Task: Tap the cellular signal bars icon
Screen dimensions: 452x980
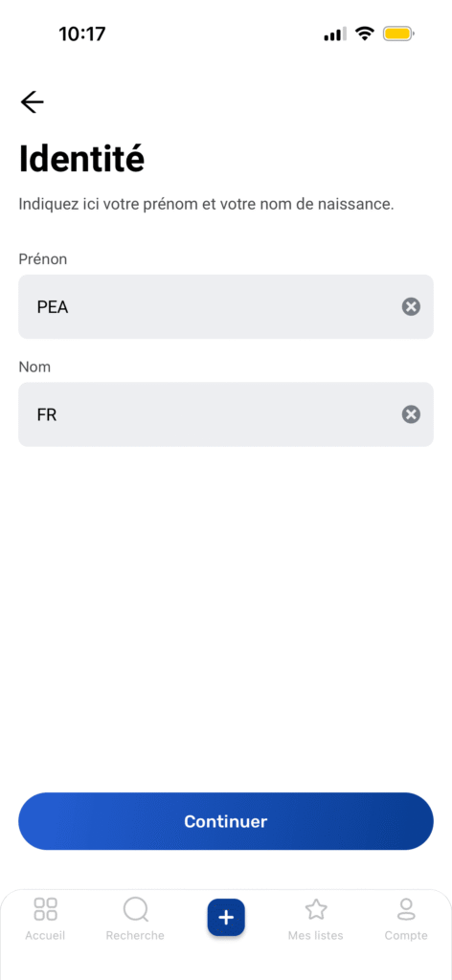Action: coord(334,34)
